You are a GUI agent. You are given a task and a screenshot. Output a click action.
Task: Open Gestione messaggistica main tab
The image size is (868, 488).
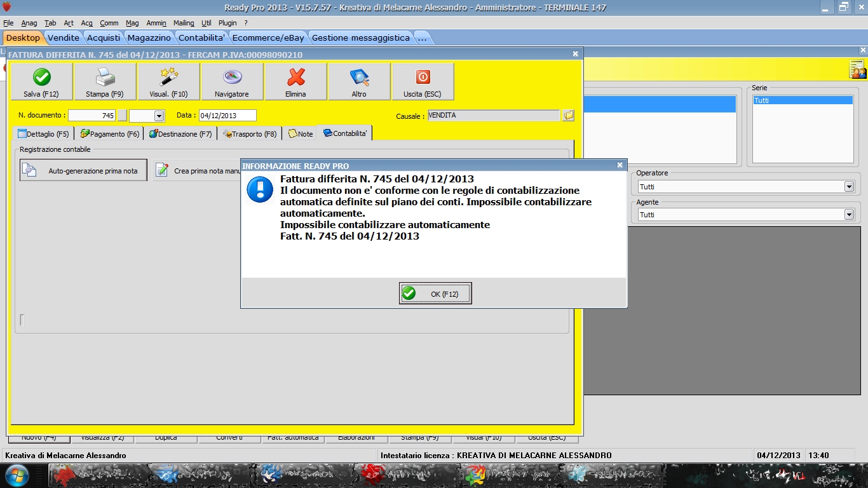(361, 37)
